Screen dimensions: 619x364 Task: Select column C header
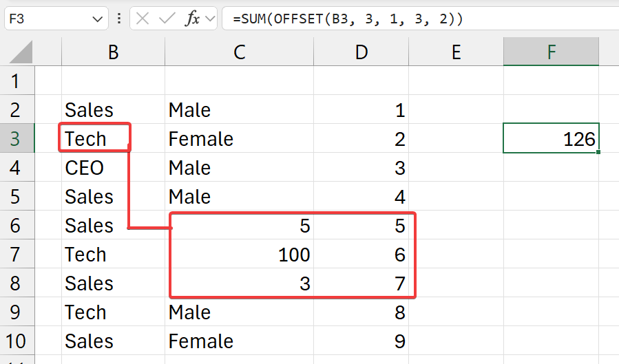239,52
